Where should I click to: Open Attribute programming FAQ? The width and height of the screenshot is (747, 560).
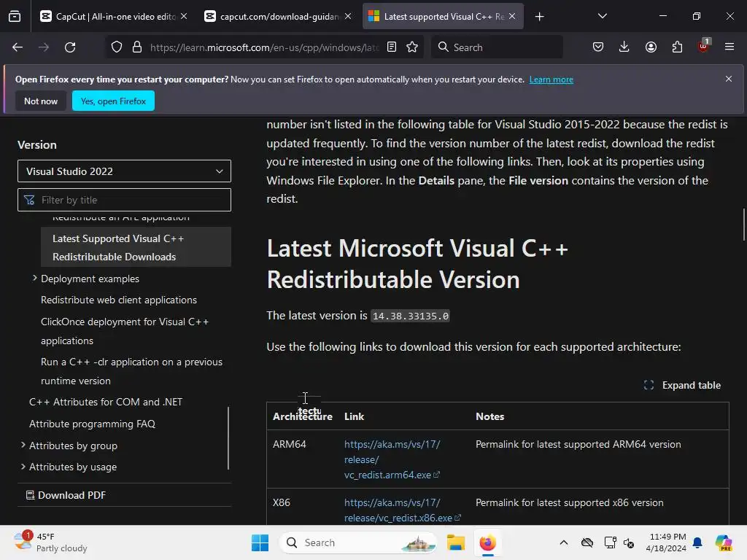92,424
